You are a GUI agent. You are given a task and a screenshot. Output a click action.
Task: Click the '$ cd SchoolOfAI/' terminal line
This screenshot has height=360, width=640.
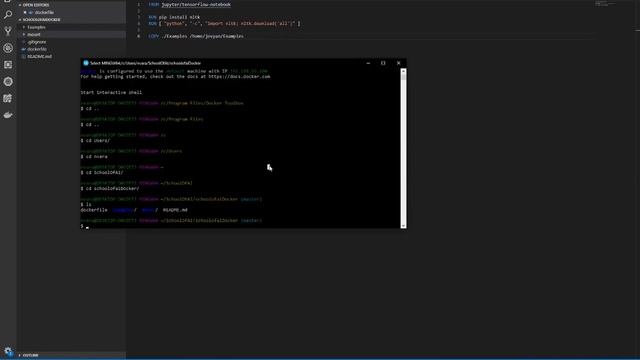[x=102, y=173]
